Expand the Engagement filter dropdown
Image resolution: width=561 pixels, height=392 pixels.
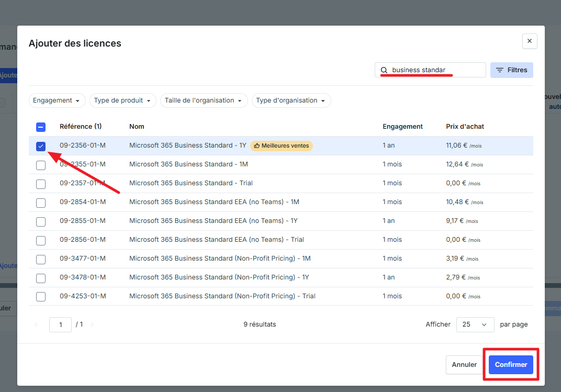(x=57, y=100)
